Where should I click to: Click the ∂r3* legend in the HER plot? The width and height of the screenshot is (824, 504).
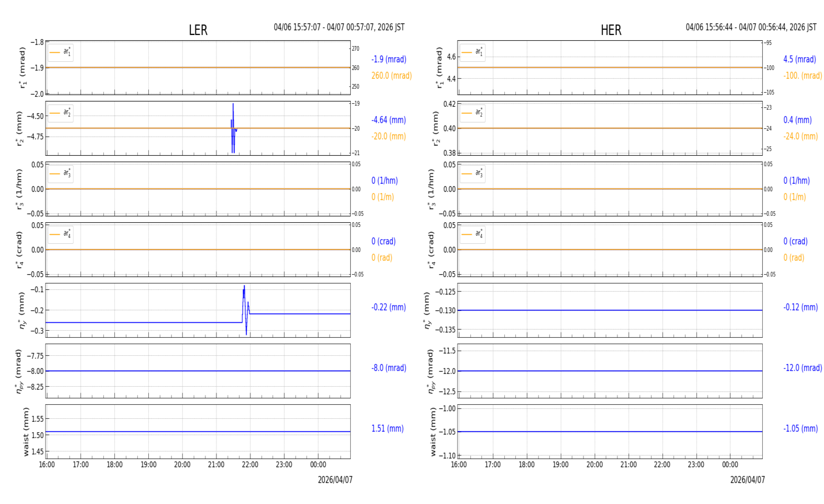pos(473,174)
